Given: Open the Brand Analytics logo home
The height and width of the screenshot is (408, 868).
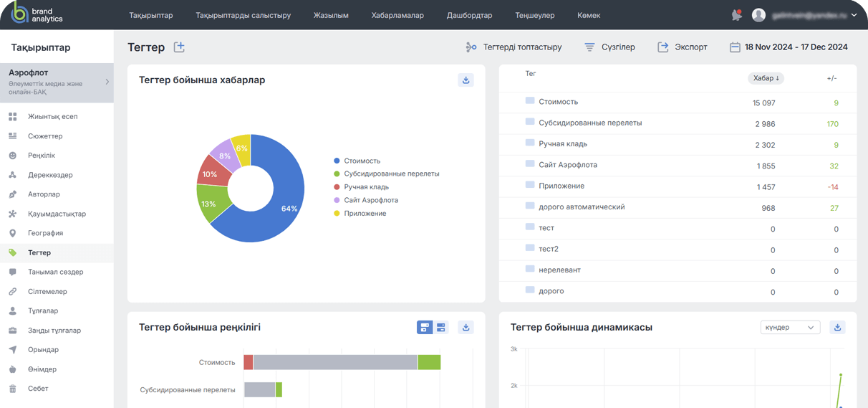Looking at the screenshot, I should pyautogui.click(x=37, y=14).
